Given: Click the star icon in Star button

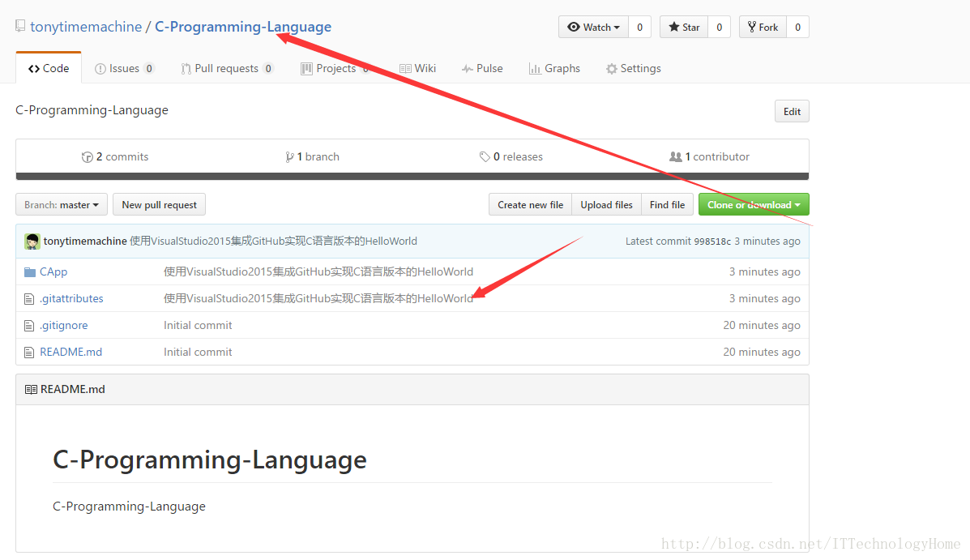Looking at the screenshot, I should tap(673, 27).
